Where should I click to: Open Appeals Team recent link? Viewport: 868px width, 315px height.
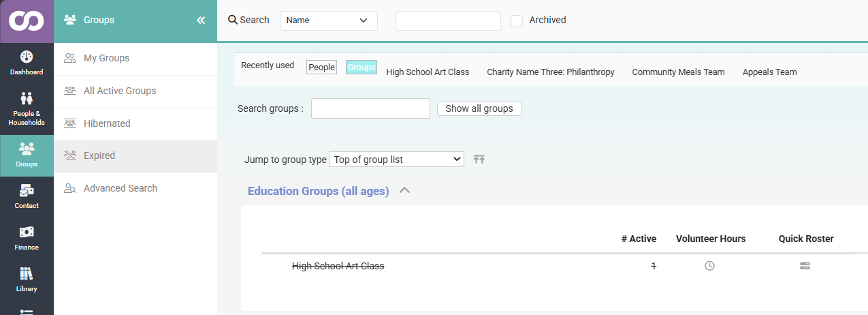(769, 72)
